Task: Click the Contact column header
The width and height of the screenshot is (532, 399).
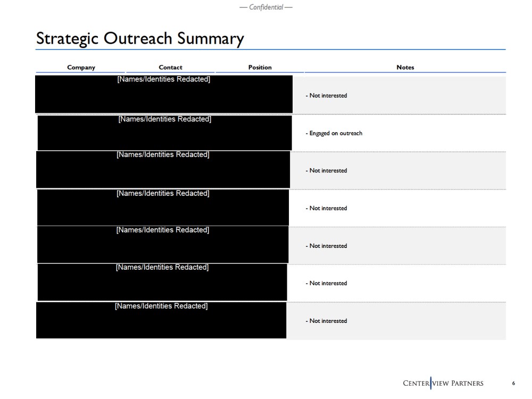Action: pyautogui.click(x=170, y=68)
